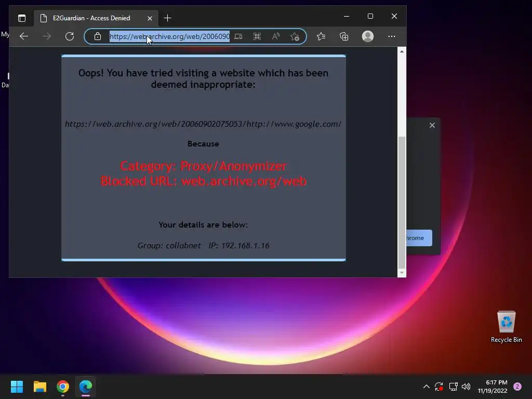Click the vertical scrollbar thumb in Edge

coord(402,202)
